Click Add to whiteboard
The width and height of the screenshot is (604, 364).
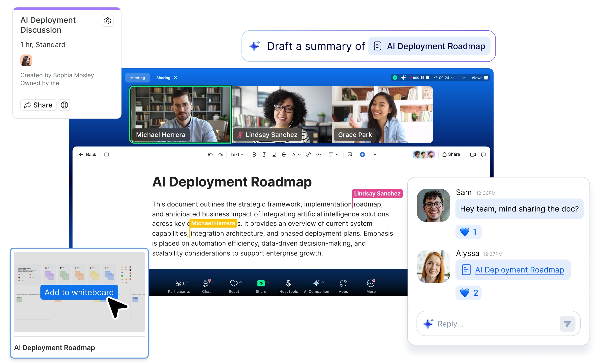[79, 292]
